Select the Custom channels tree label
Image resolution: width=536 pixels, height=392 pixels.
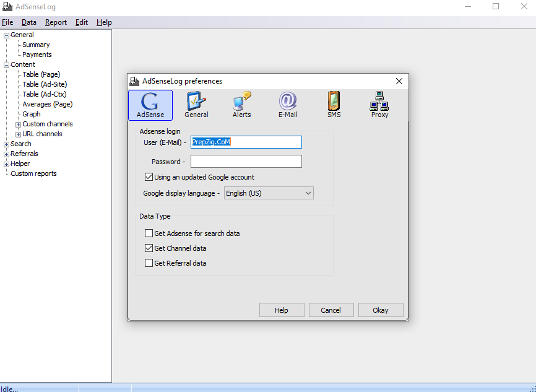click(48, 124)
